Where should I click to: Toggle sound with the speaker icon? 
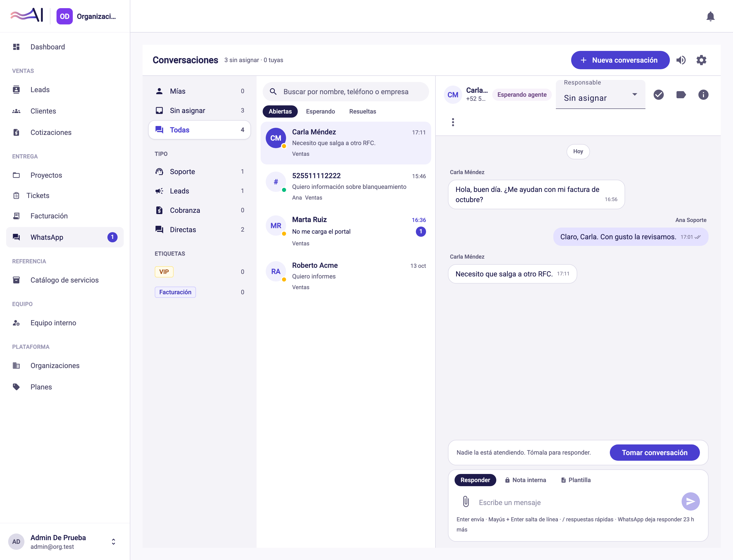[681, 60]
